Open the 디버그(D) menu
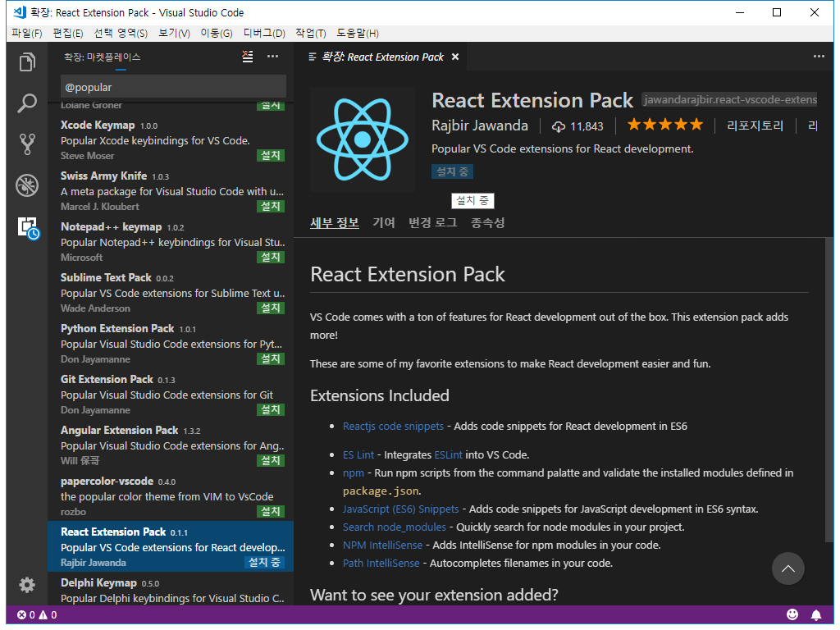 (x=264, y=33)
